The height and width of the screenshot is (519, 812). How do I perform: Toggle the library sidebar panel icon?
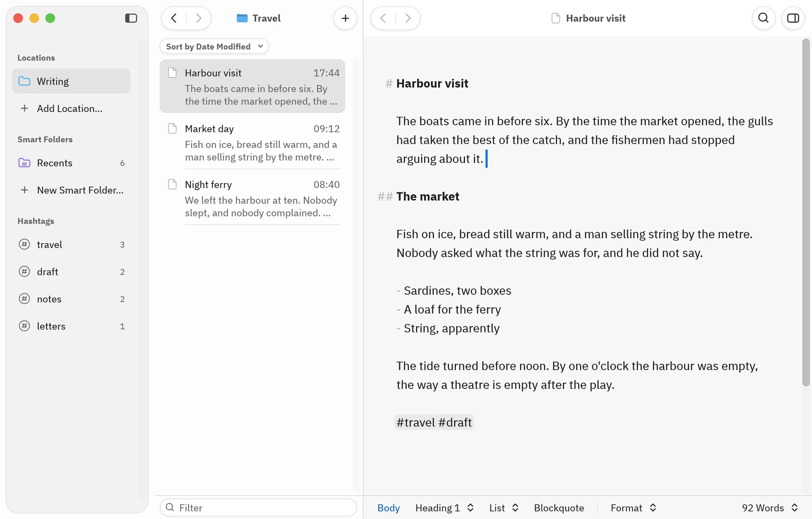[131, 18]
